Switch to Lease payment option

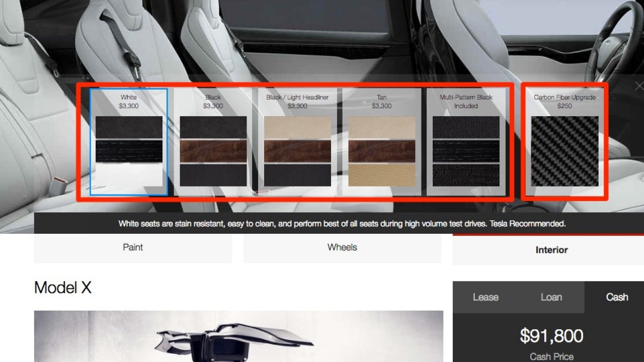(486, 297)
